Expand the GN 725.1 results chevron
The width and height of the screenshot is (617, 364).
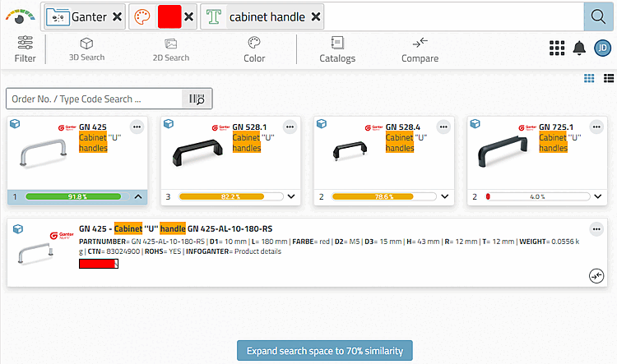click(x=598, y=196)
